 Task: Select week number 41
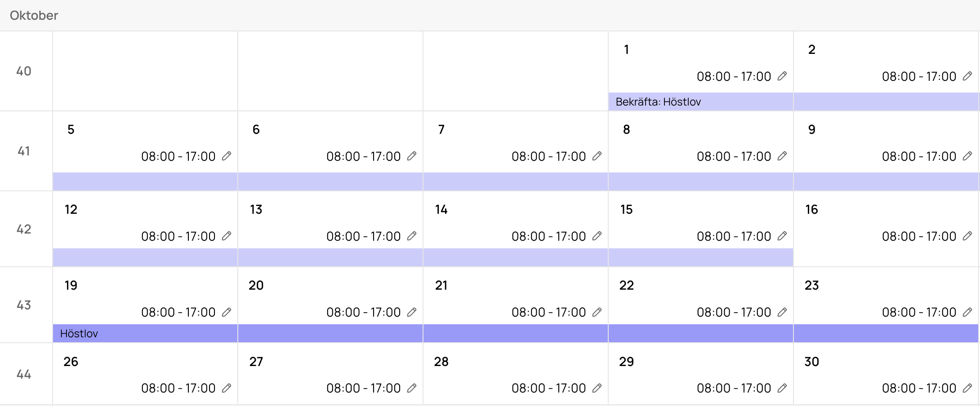coord(24,151)
